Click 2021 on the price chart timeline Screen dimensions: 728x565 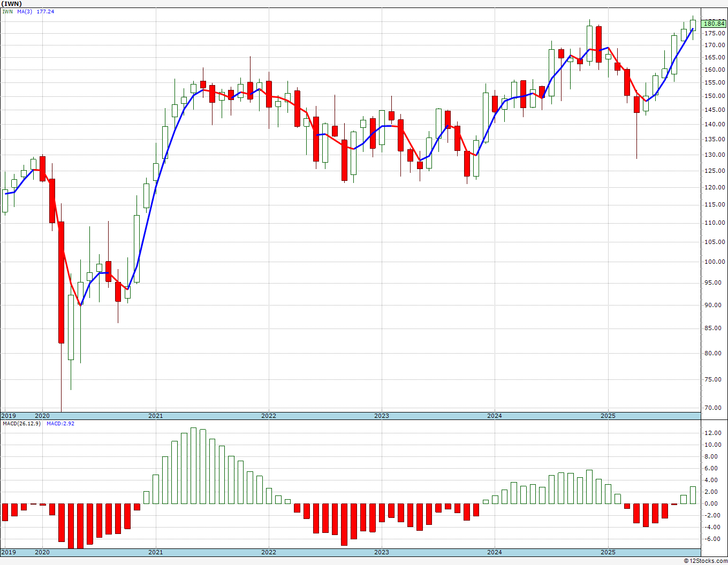tap(155, 416)
